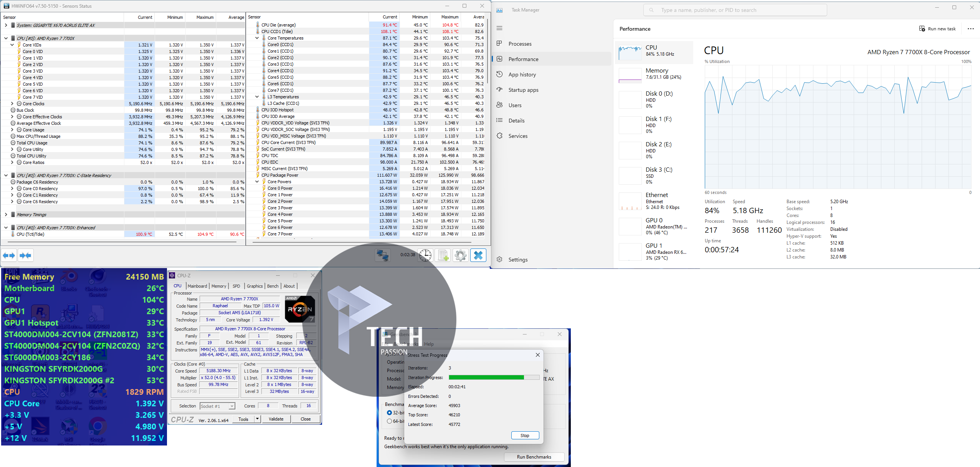Open App history in Task Manager

point(522,75)
